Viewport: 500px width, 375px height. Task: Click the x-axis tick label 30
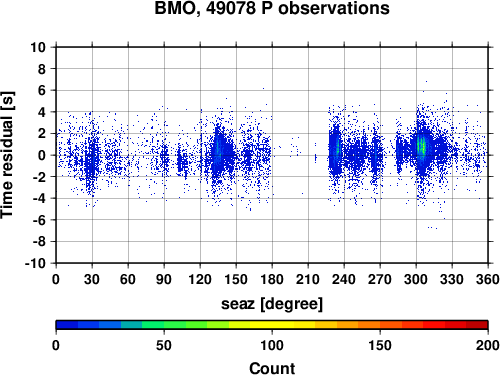pyautogui.click(x=92, y=279)
